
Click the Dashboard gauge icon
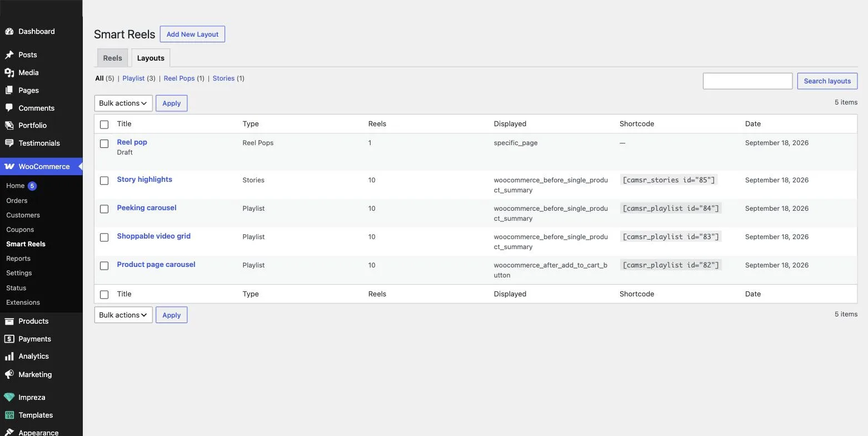coord(9,32)
